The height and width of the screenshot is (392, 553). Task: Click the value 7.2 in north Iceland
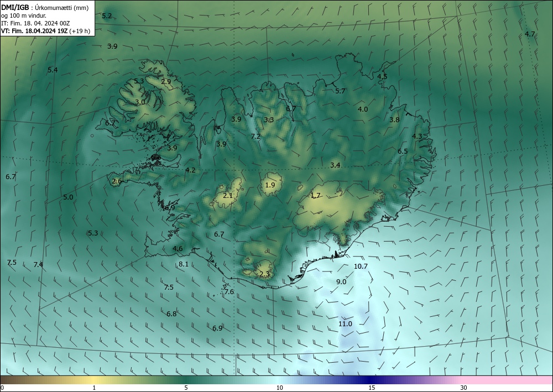(x=255, y=136)
